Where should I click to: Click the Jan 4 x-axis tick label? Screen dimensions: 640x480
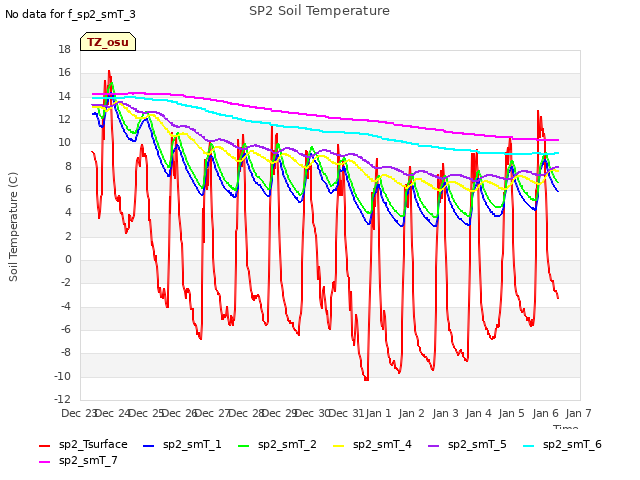(478, 413)
